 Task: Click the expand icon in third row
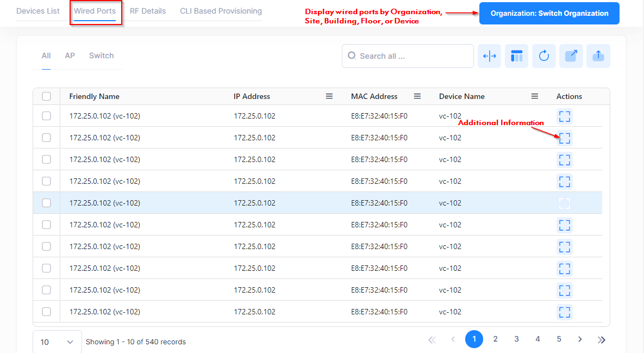click(565, 160)
